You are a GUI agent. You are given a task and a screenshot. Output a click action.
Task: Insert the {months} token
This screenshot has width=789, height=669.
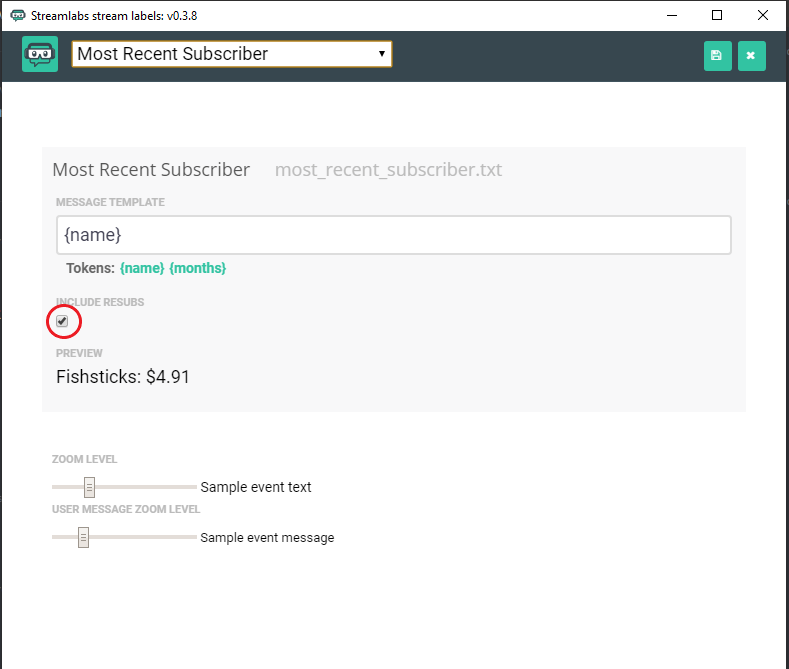coord(197,268)
